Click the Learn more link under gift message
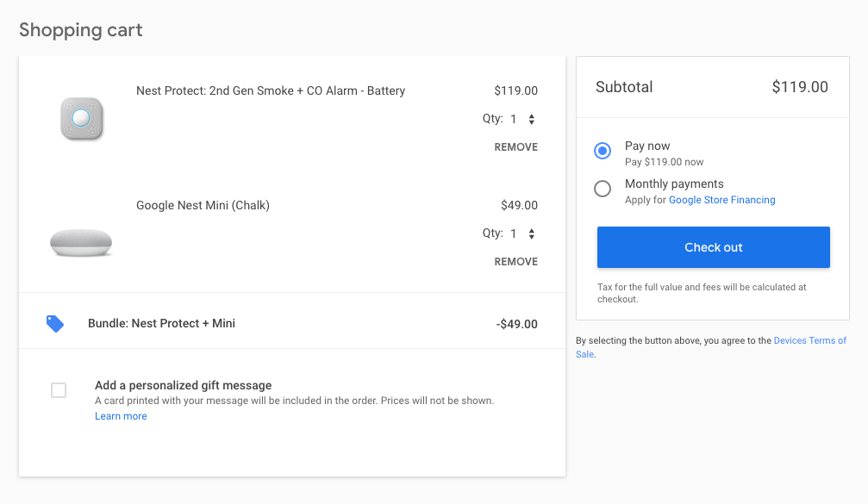The height and width of the screenshot is (504, 868). pos(121,416)
